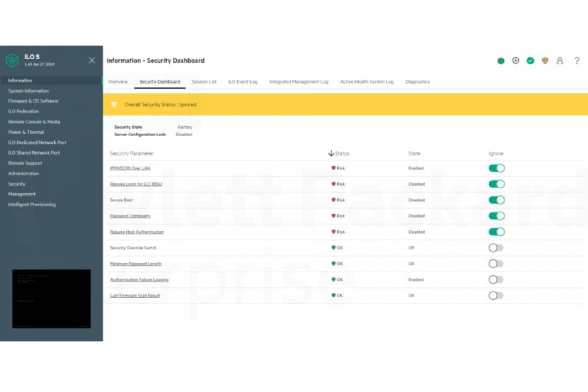Sort by the Status column arrow
This screenshot has width=588, height=392.
pos(331,153)
